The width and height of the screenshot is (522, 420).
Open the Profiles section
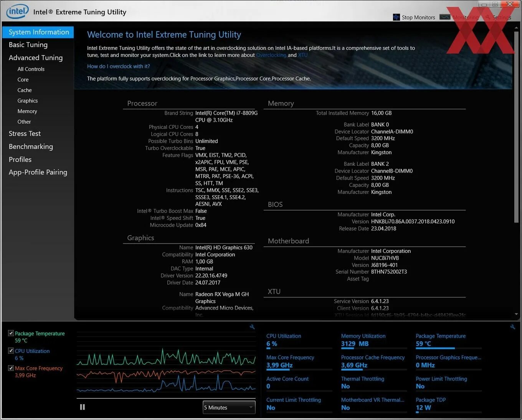pos(20,160)
